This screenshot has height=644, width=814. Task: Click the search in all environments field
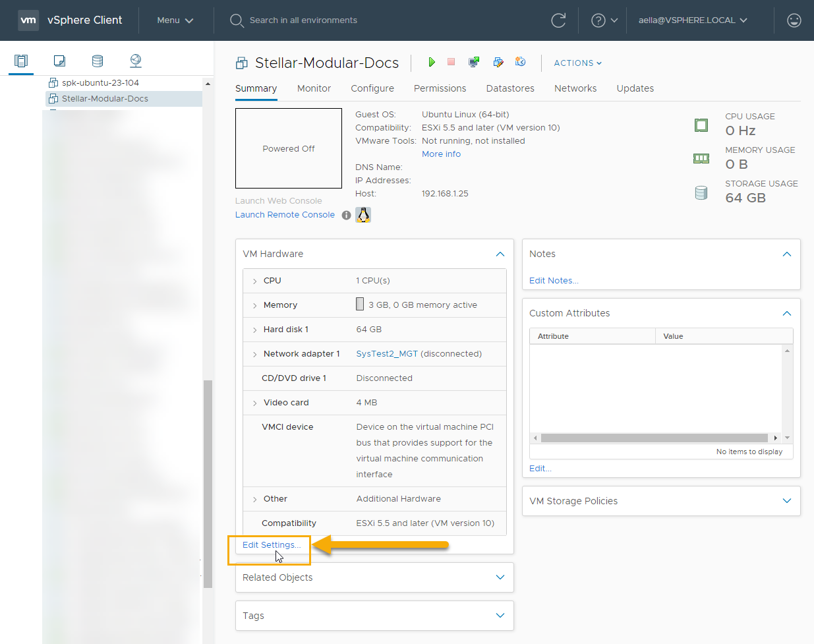coord(303,20)
